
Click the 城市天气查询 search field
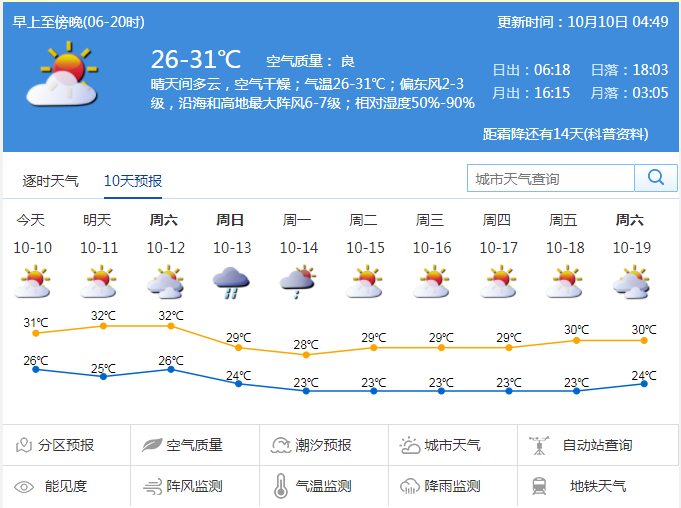tap(551, 178)
